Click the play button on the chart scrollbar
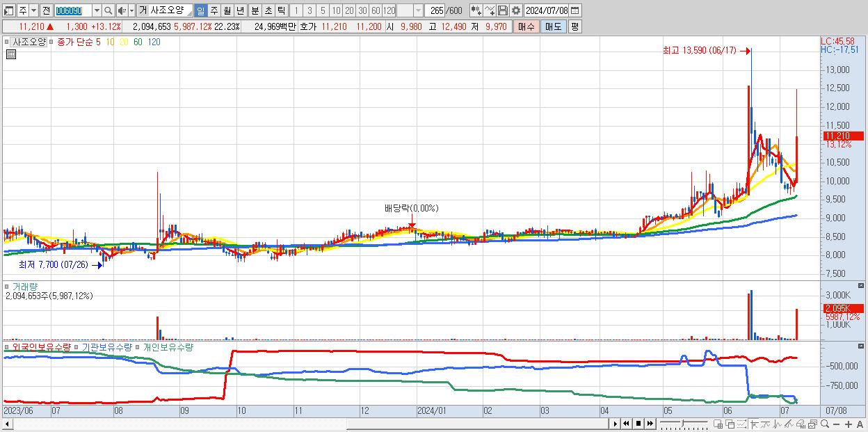The width and height of the screenshot is (868, 432). tap(616, 424)
